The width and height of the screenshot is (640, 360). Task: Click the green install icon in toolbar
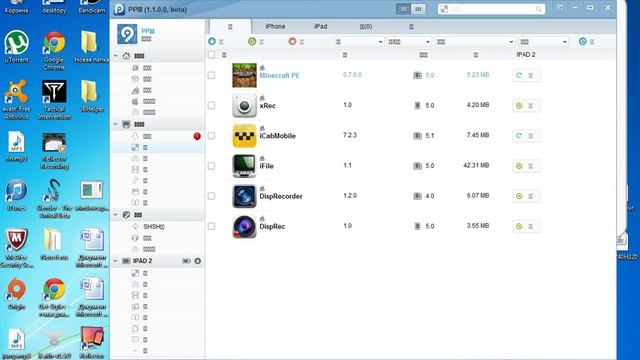252,41
